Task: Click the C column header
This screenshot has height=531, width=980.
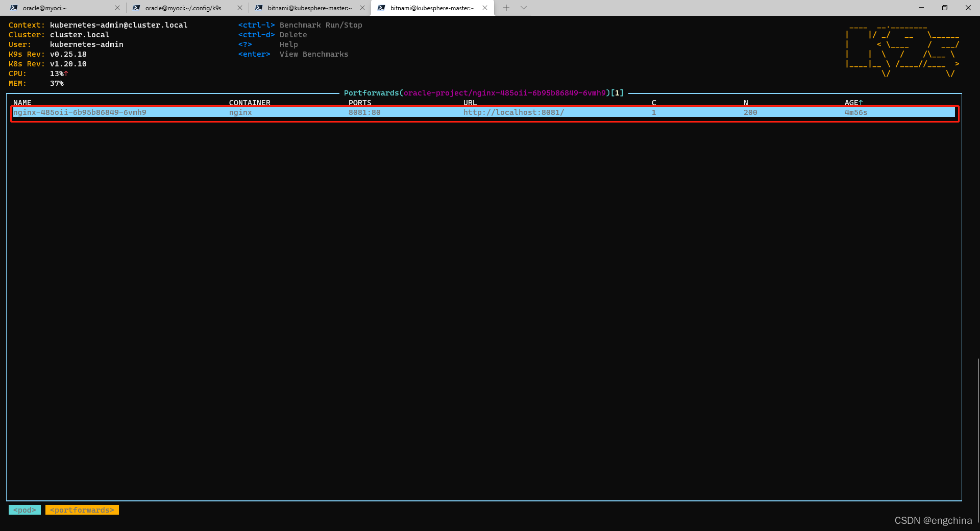Action: [654, 103]
